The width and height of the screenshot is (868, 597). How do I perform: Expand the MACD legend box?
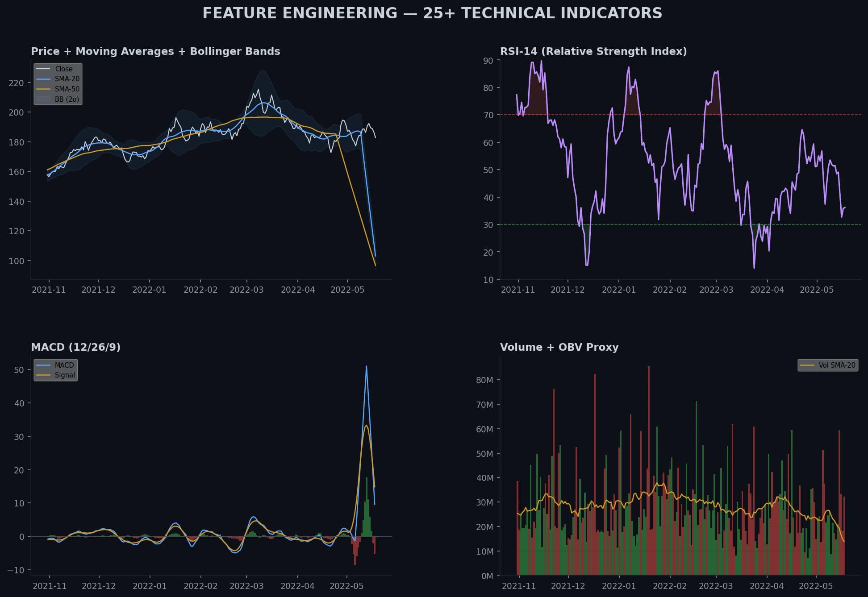55,370
